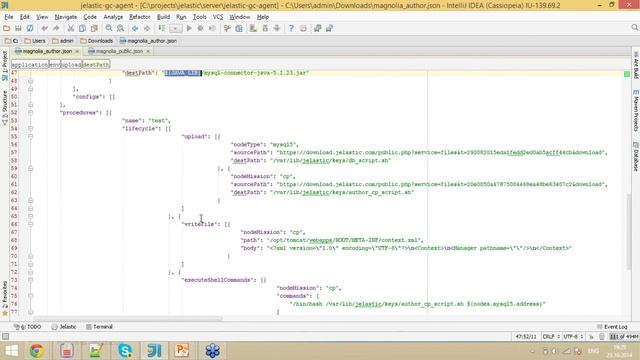Click the Help question mark icon
The width and height of the screenshot is (640, 360).
pyautogui.click(x=291, y=28)
